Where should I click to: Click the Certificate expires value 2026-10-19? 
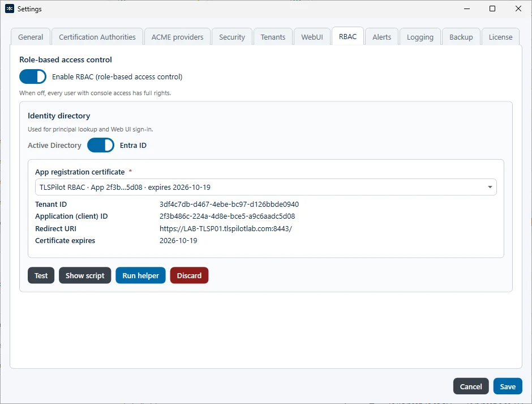point(178,241)
